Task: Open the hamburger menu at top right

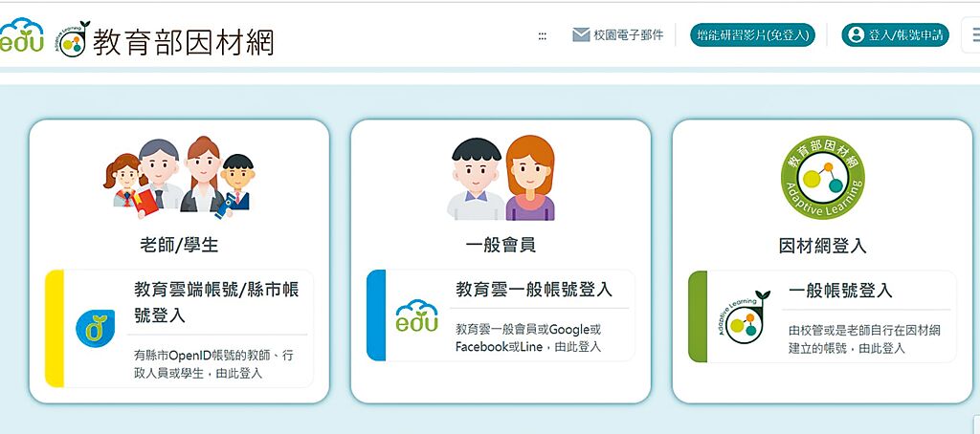Action: click(x=970, y=36)
